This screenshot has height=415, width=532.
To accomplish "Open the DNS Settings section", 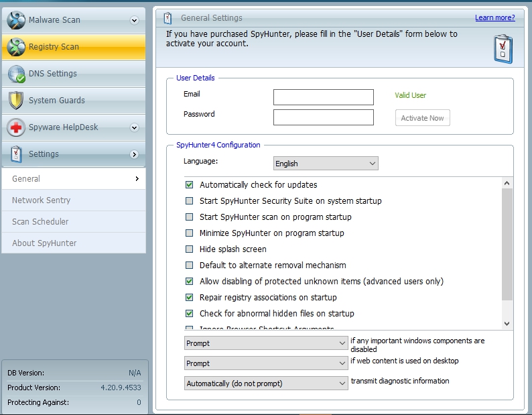I will [74, 74].
